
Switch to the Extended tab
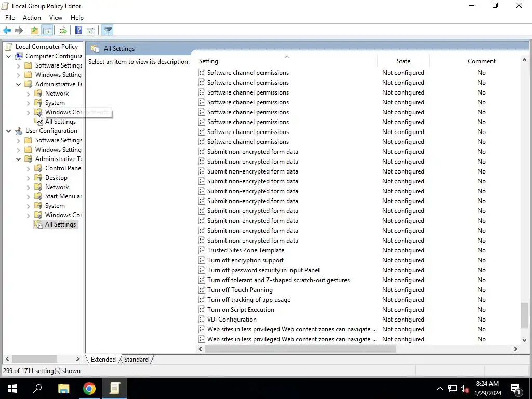point(103,360)
